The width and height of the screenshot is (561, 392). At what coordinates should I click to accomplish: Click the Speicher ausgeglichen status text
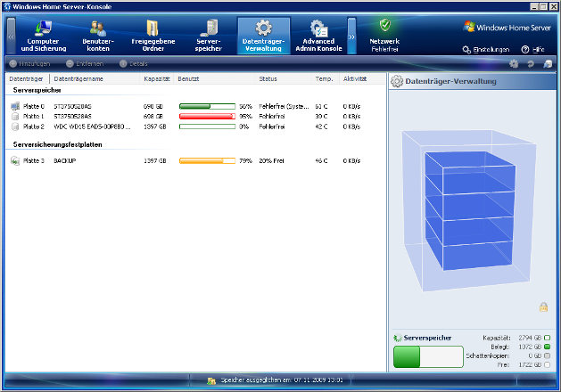[x=282, y=380]
